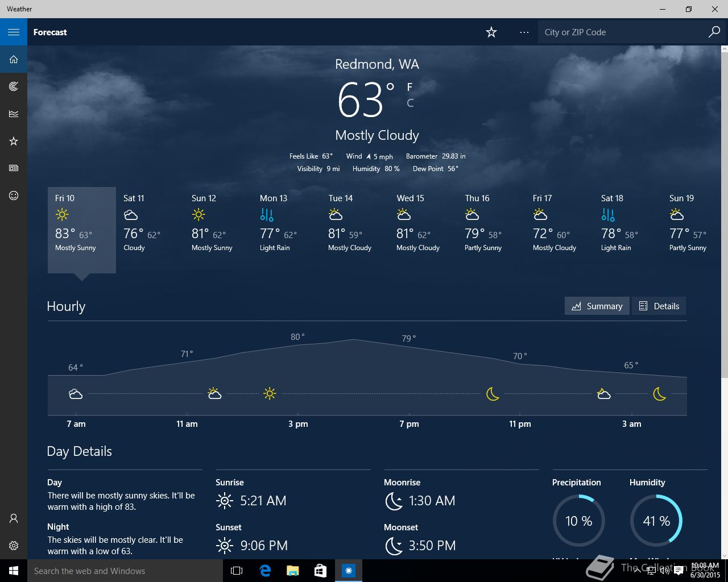Click the search magnifier icon

[x=714, y=32]
